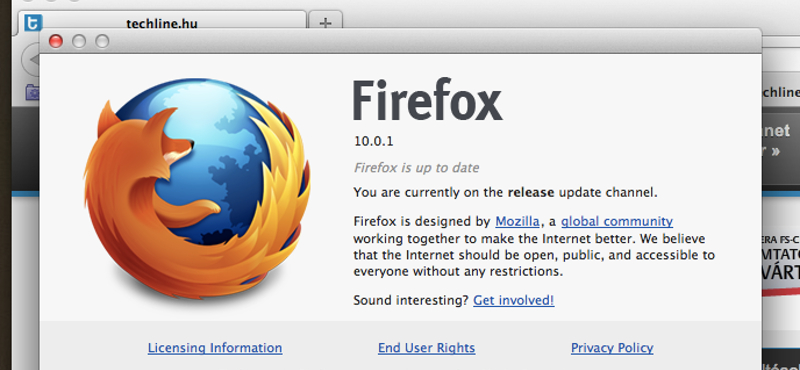
Task: Click the 'Firefox is up to date' status
Action: 416,168
